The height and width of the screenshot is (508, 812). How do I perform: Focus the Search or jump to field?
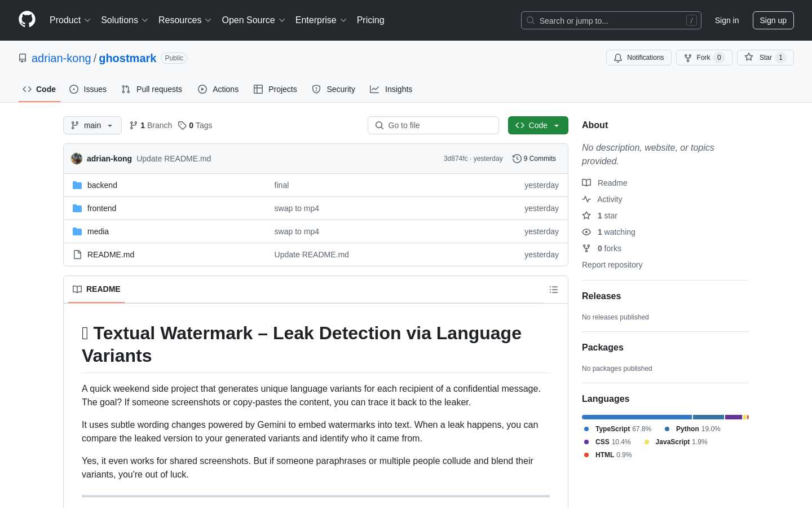pos(611,20)
